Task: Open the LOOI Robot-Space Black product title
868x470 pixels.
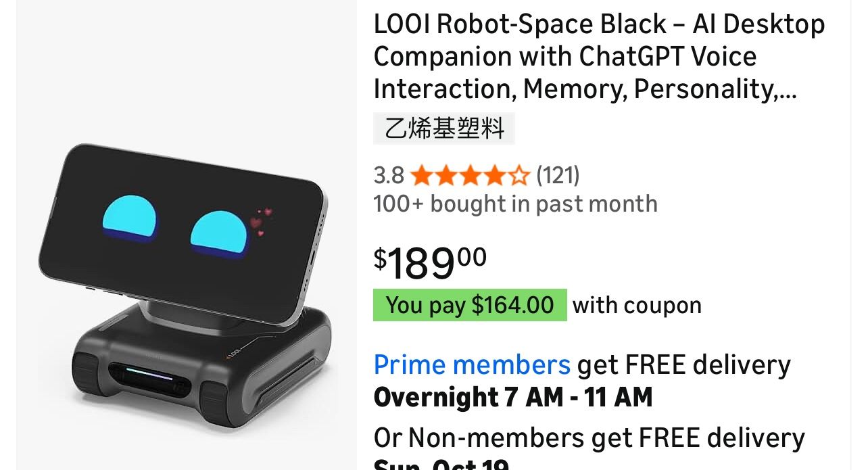Action: 598,56
